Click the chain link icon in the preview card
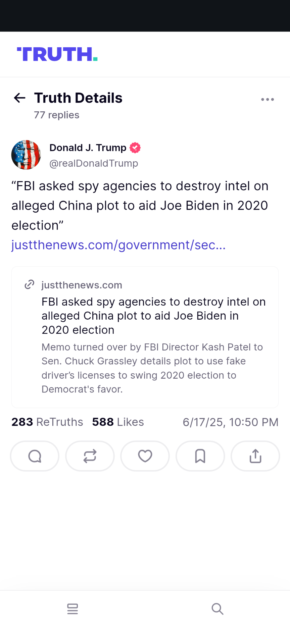Viewport: 290px width, 644px height. [30, 284]
